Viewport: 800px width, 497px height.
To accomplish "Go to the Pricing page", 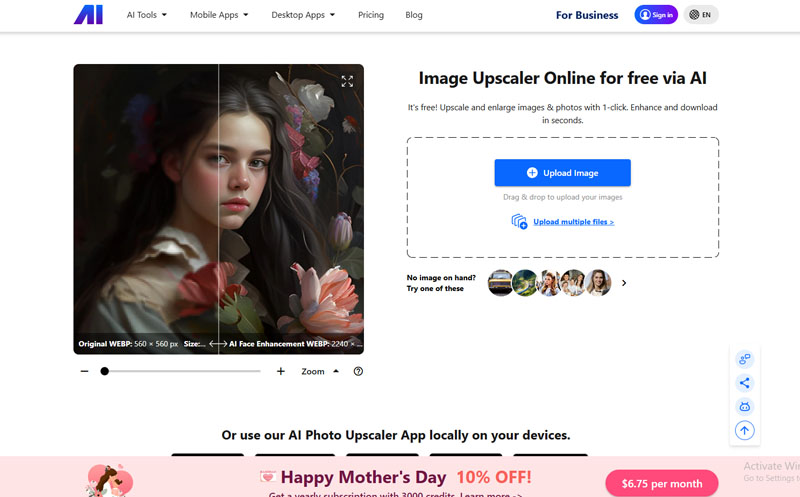I will pyautogui.click(x=371, y=15).
